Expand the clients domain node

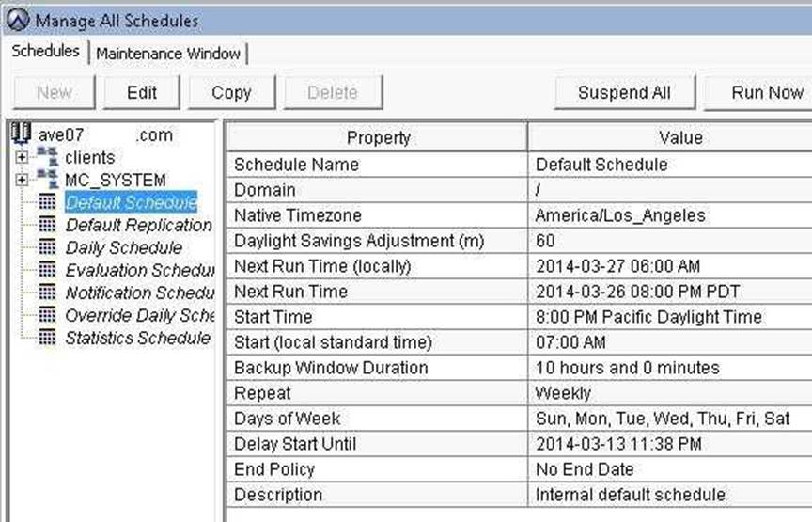pos(22,158)
